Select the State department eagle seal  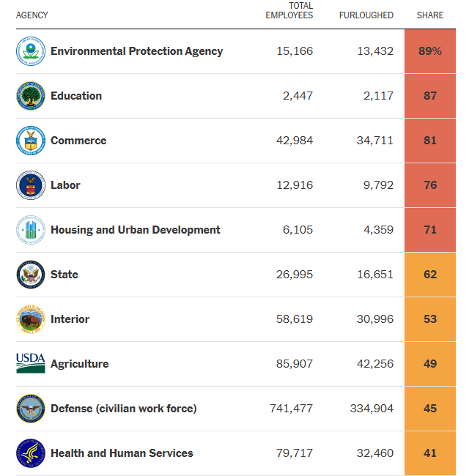tap(31, 275)
